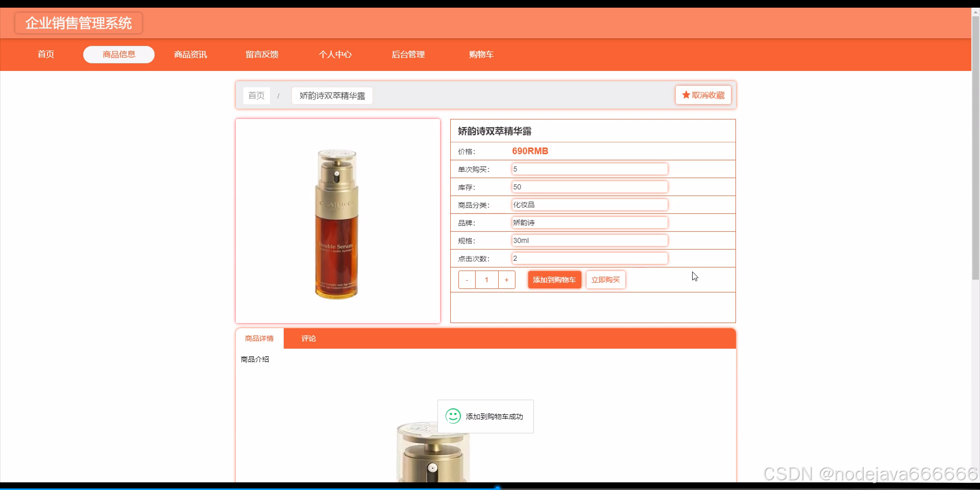The width and height of the screenshot is (980, 490).
Task: Go to 首页 in the navigation bar
Action: point(46,54)
